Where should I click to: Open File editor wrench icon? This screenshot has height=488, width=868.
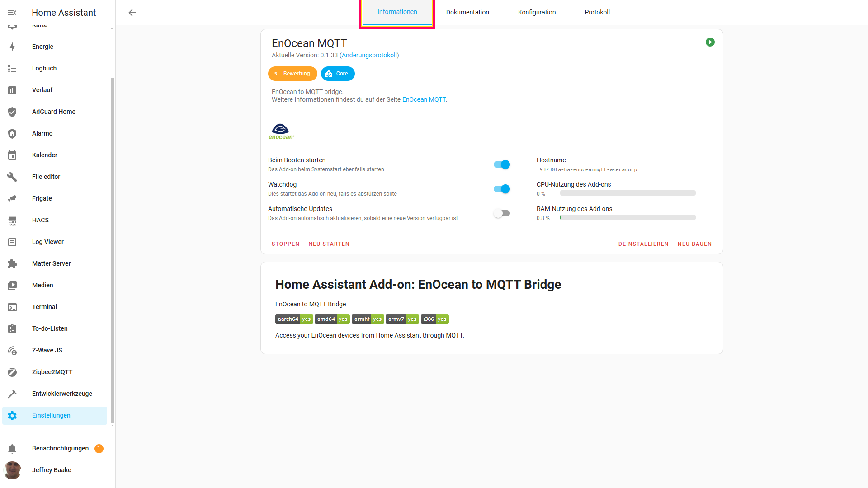pyautogui.click(x=12, y=177)
